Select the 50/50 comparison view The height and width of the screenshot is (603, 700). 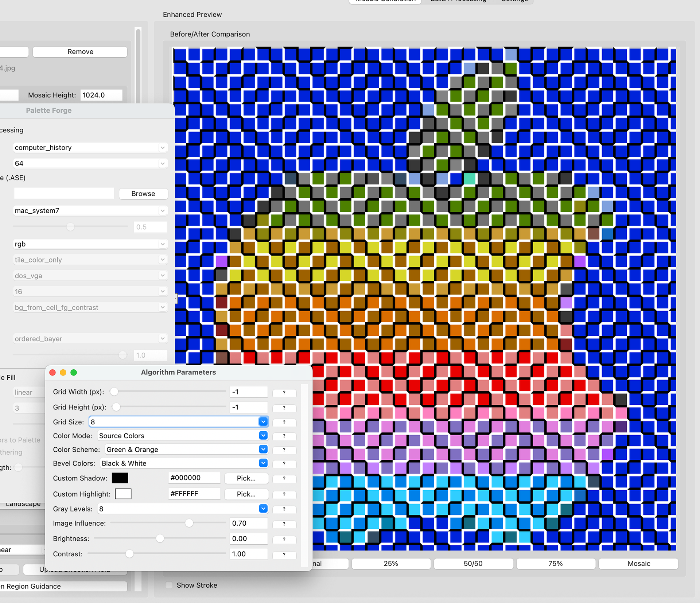473,563
